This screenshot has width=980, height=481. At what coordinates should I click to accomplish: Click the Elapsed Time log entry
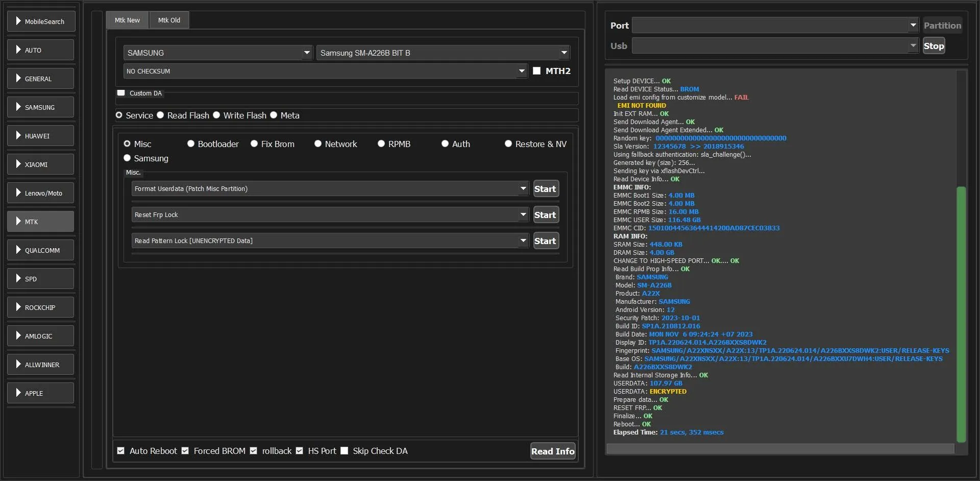669,432
